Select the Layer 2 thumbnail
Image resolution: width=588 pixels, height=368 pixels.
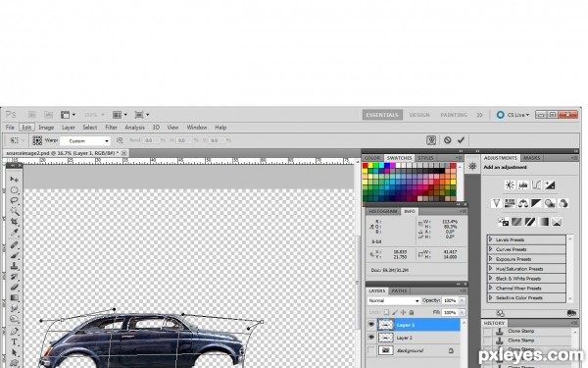[x=385, y=338]
